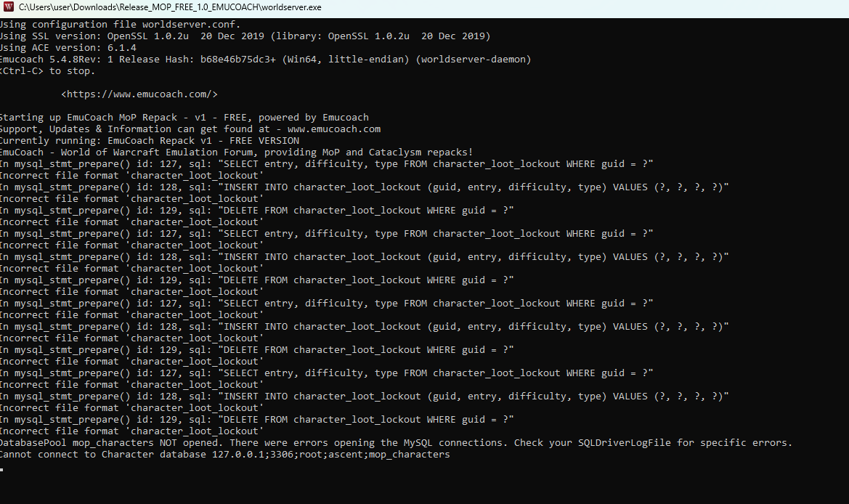Screen dimensions: 849x504
Task: Select the 'Using SSL version: OpenSSL 1.0.2u' line
Action: click(x=245, y=36)
